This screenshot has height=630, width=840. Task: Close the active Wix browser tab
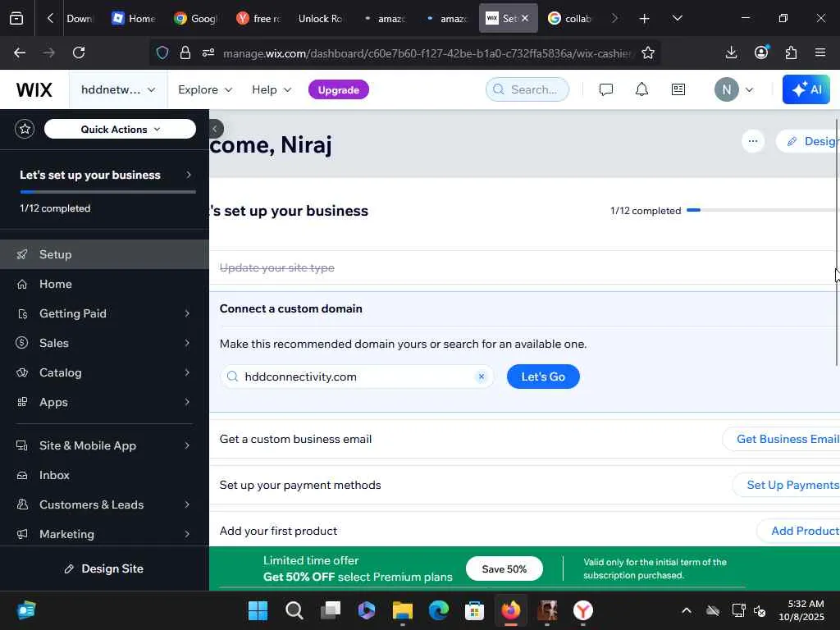tap(525, 18)
